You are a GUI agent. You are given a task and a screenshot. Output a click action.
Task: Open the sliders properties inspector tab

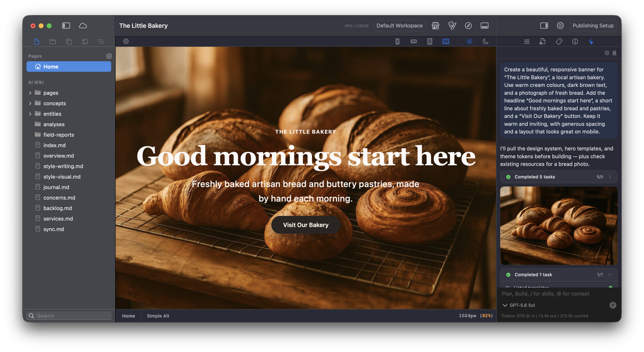pos(527,42)
